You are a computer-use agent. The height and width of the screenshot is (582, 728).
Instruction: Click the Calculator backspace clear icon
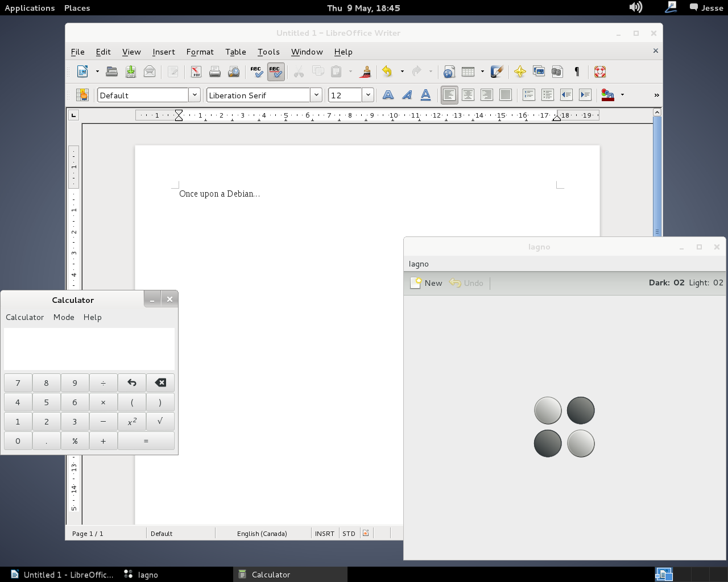pos(160,383)
